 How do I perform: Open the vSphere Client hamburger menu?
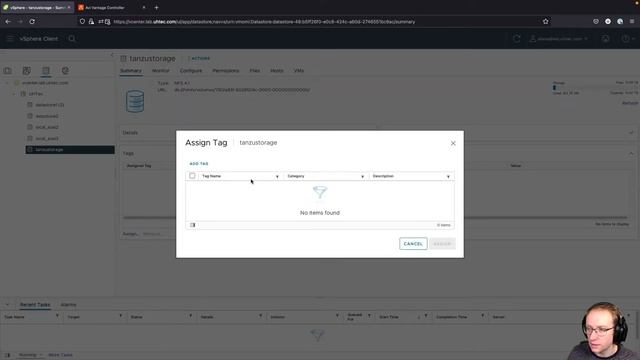point(10,39)
